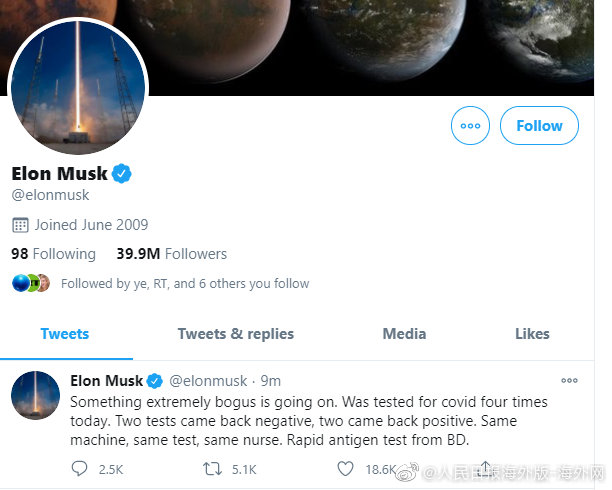Click the verified badge in the tweet header
The height and width of the screenshot is (490, 612).
155,381
